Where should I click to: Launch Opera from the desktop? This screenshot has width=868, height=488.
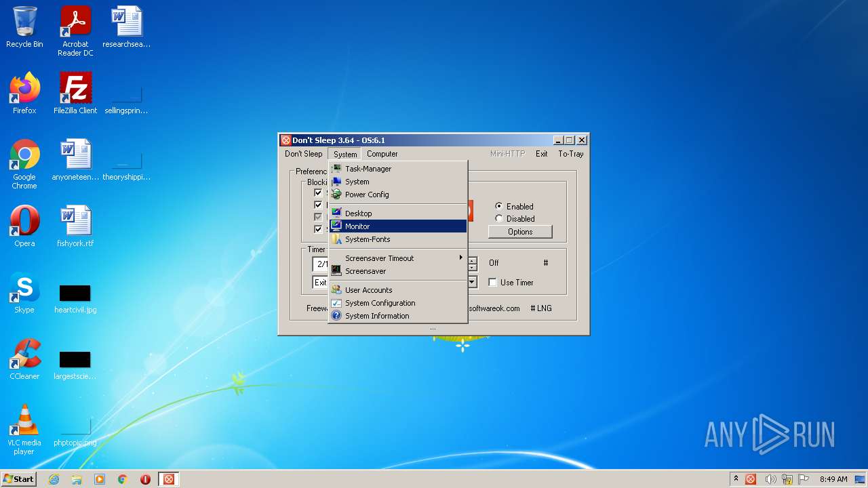24,226
